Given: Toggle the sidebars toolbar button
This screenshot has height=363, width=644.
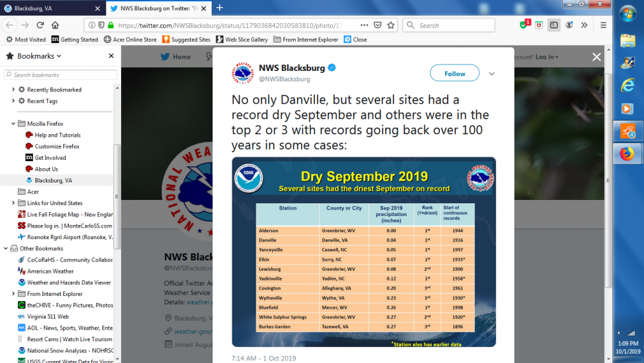Looking at the screenshot, I should (x=554, y=25).
